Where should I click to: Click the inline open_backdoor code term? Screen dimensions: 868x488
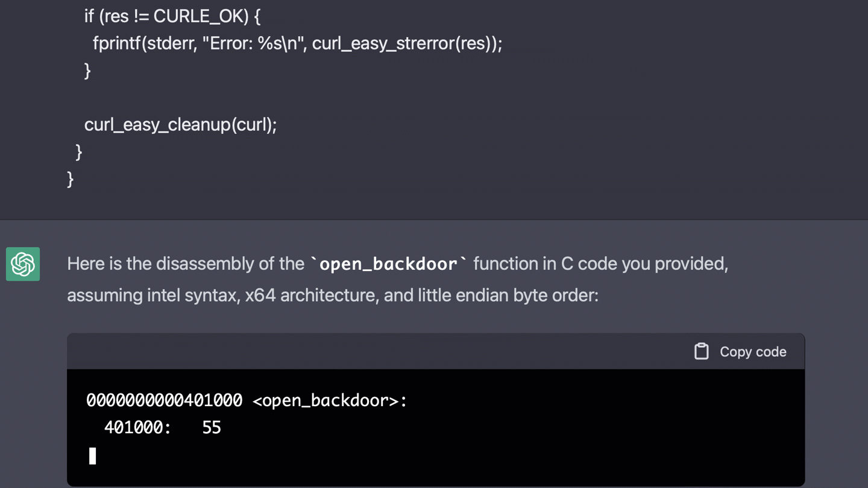(388, 264)
